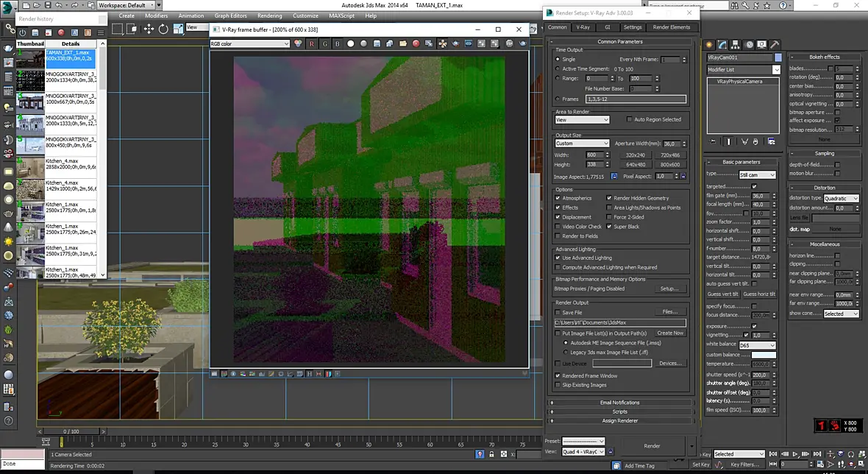
Task: Click the save image icon in V-Ray frame buffer
Action: pos(377,43)
